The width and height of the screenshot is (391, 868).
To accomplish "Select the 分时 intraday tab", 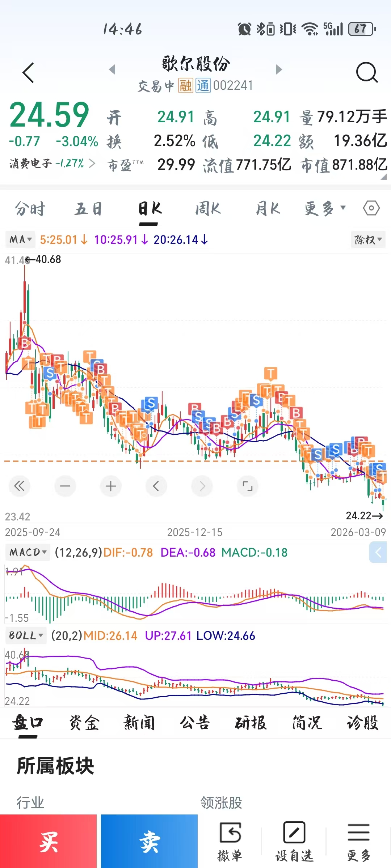I will 30,209.
